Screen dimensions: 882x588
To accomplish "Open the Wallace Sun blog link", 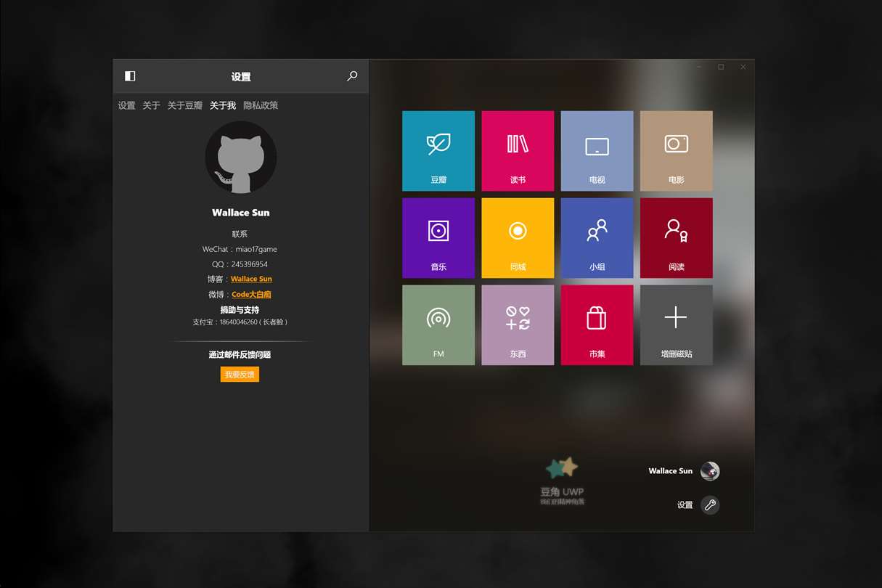I will (251, 279).
